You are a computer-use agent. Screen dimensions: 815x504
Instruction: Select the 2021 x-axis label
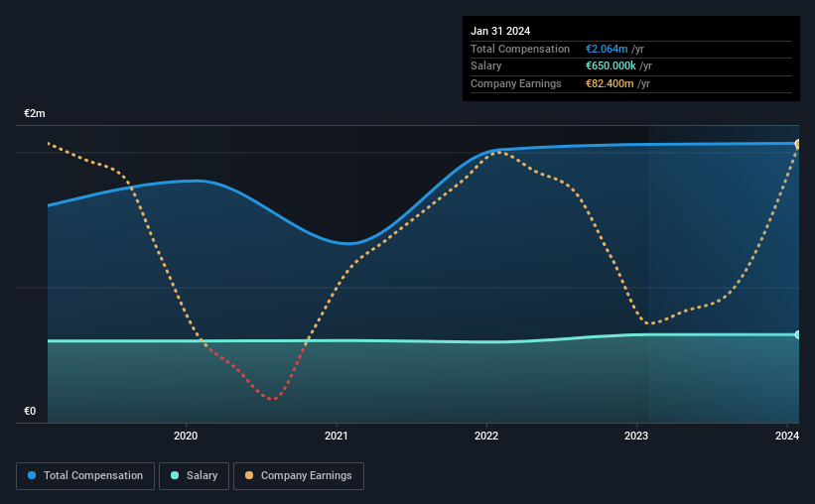[x=337, y=436]
